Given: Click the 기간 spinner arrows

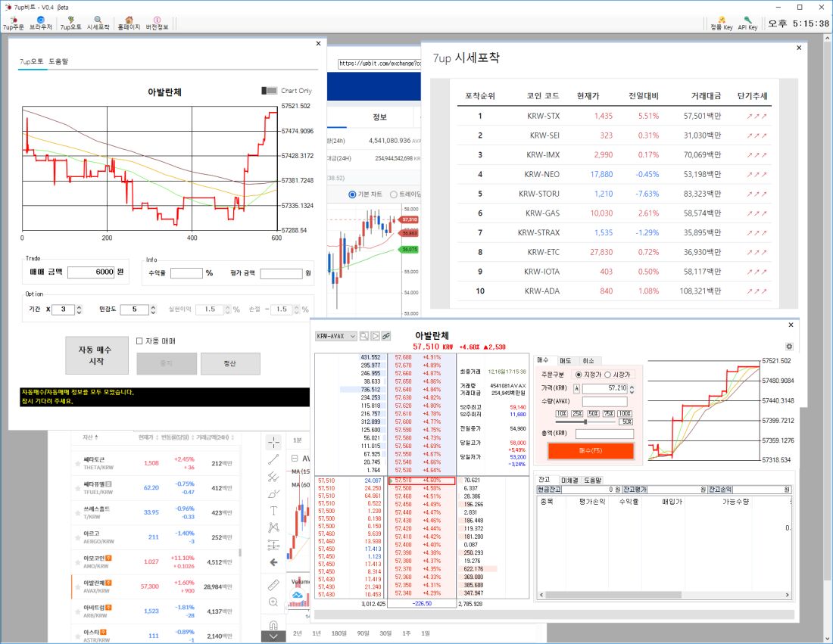Looking at the screenshot, I should coord(80,310).
